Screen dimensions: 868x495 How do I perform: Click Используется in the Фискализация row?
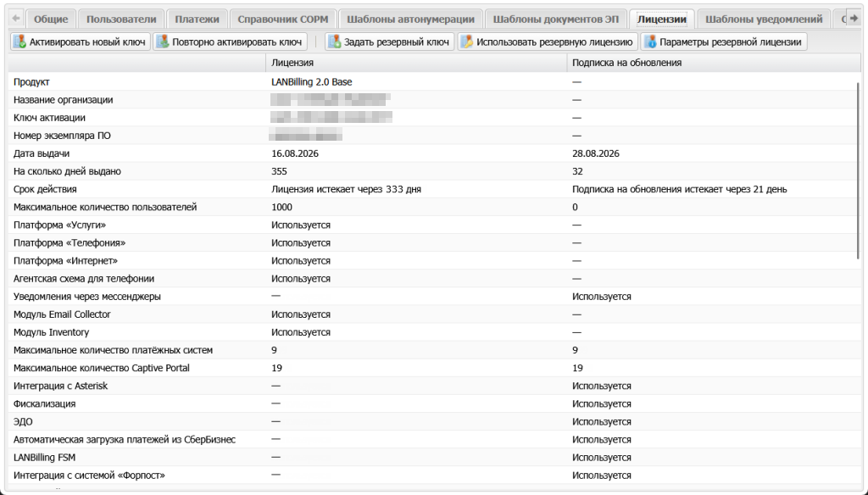601,403
